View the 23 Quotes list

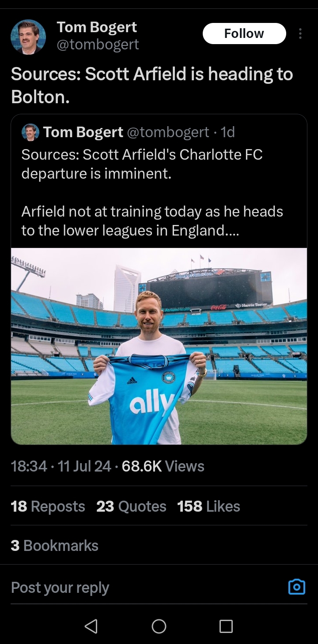point(131,506)
